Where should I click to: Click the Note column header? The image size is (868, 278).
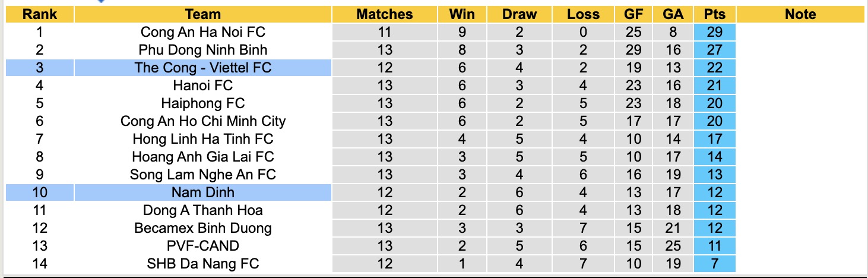(800, 14)
